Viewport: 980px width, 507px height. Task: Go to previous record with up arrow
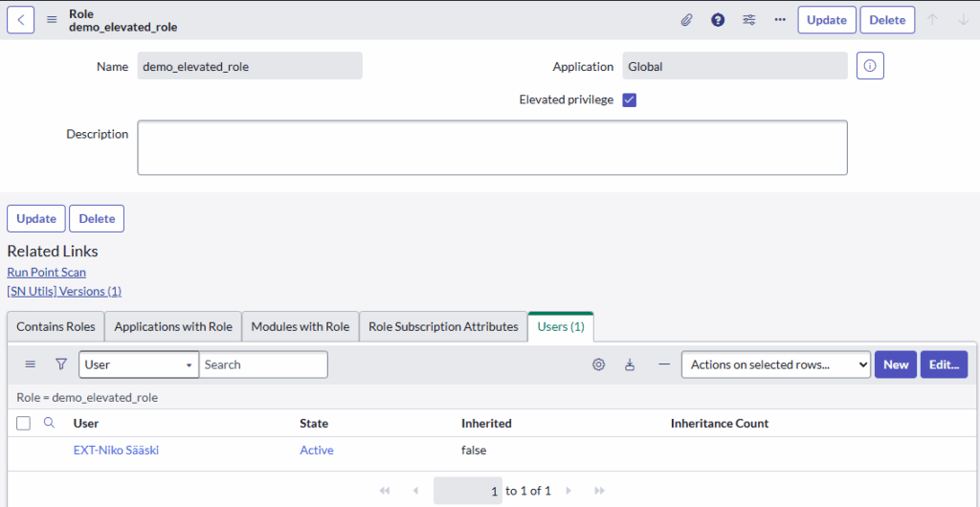(x=932, y=20)
